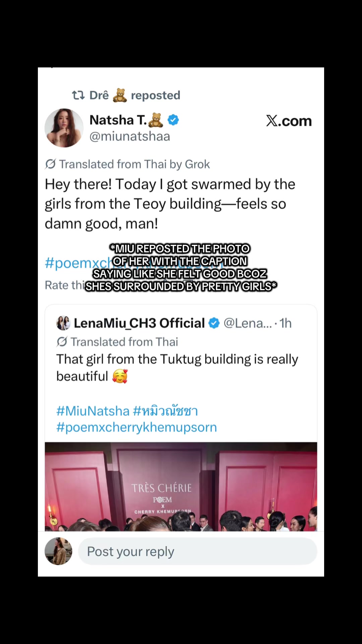Tap the teddy bear emoji in Natsha's name
The image size is (362, 644).
[156, 120]
